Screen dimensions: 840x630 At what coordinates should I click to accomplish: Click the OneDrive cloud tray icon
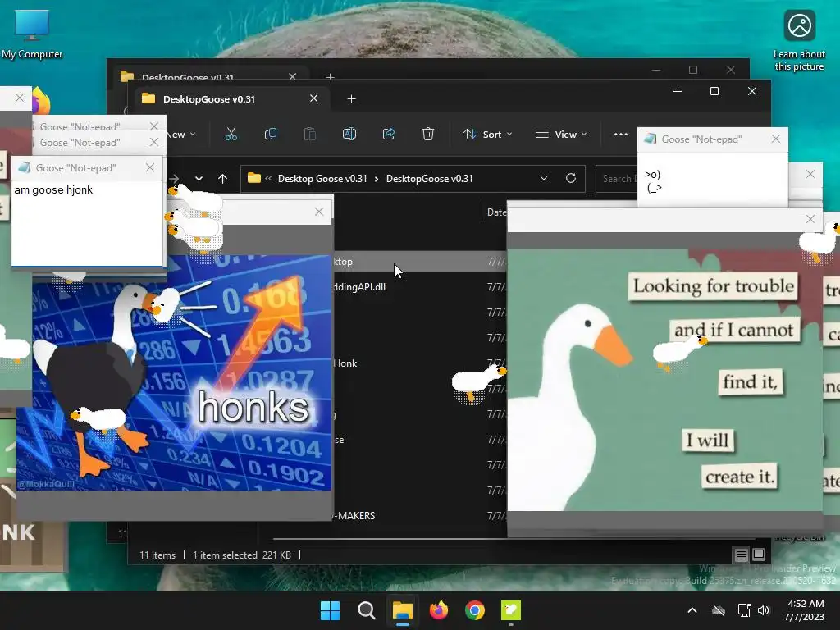click(719, 610)
